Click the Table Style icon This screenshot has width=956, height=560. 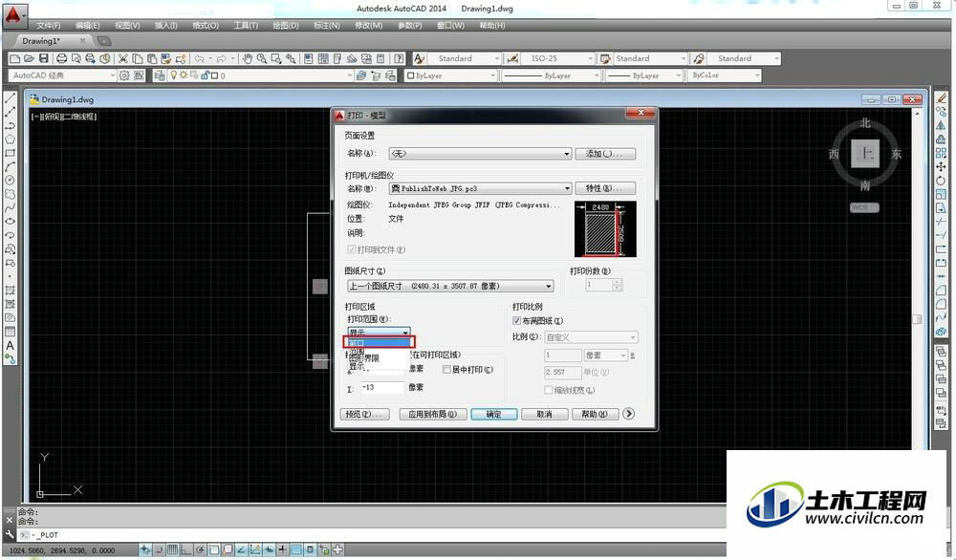coord(605,58)
